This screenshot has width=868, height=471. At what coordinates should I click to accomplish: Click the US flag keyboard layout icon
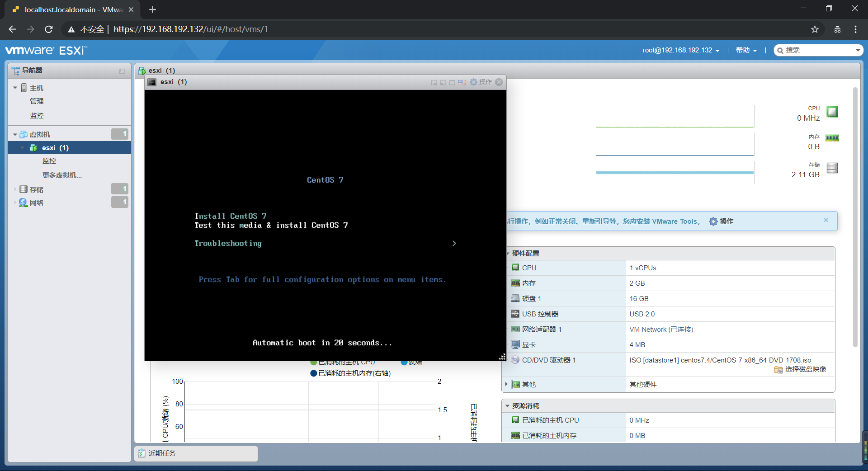coord(462,82)
